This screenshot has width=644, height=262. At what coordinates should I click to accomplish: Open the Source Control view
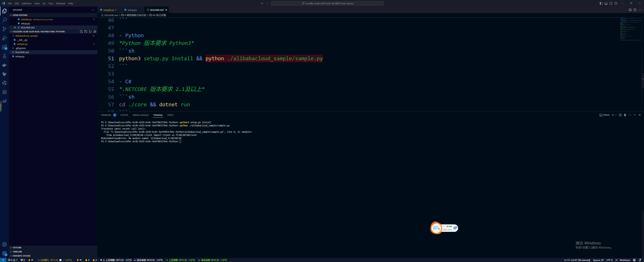point(4,29)
